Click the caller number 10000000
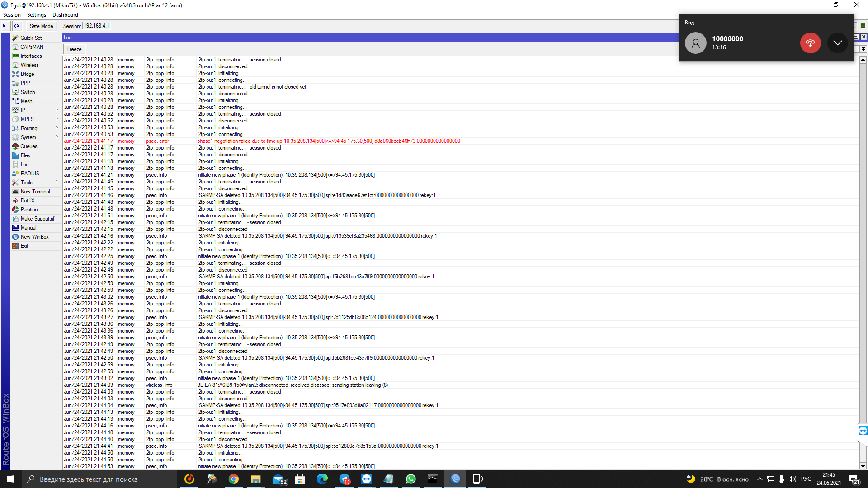The height and width of the screenshot is (488, 868). tap(727, 39)
